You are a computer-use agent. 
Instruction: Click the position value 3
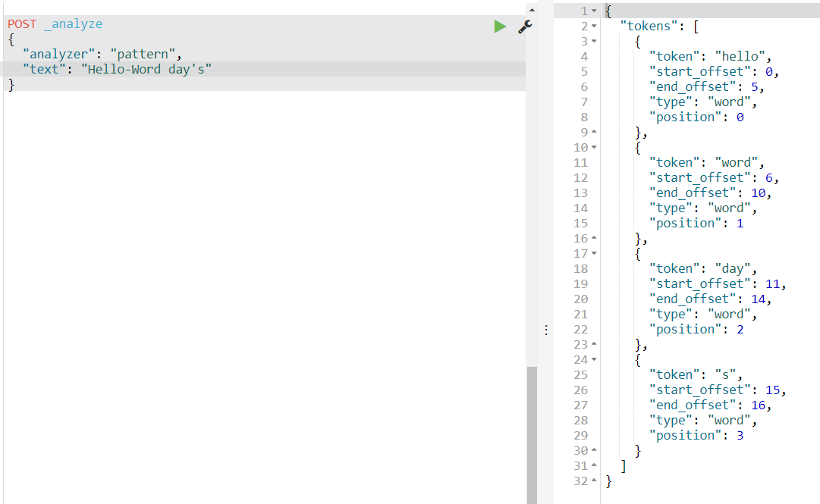point(740,435)
